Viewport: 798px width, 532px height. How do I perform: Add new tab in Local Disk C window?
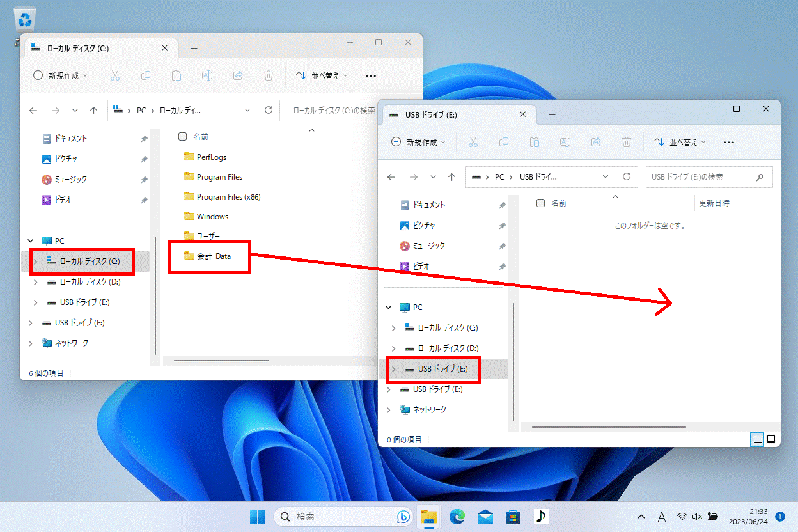(194, 49)
